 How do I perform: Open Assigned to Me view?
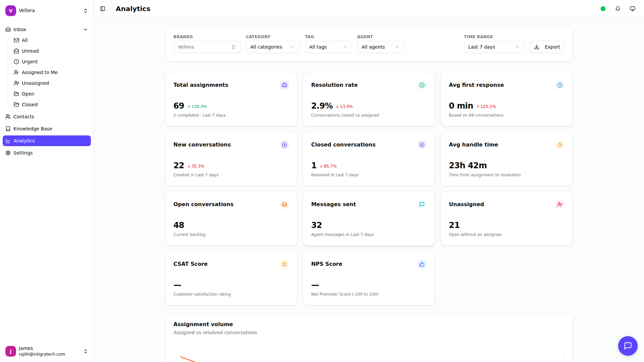click(51, 72)
